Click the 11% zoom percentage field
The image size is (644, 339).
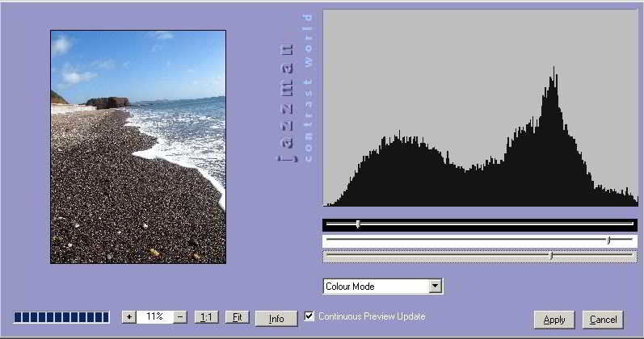154,317
